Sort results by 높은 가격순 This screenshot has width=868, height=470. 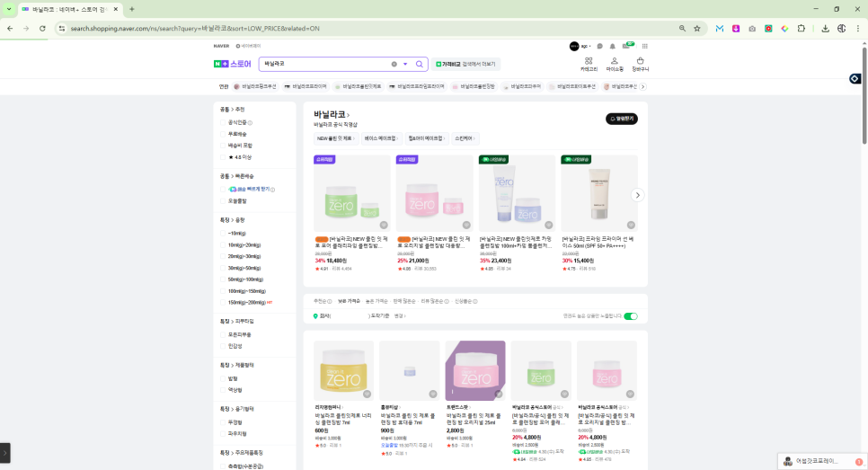(376, 302)
